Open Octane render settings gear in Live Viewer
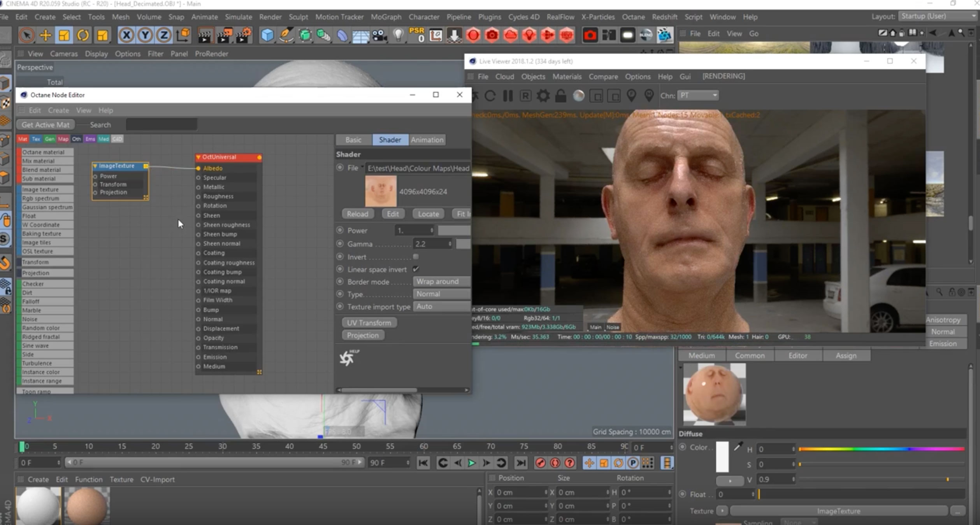This screenshot has height=525, width=980. click(543, 96)
